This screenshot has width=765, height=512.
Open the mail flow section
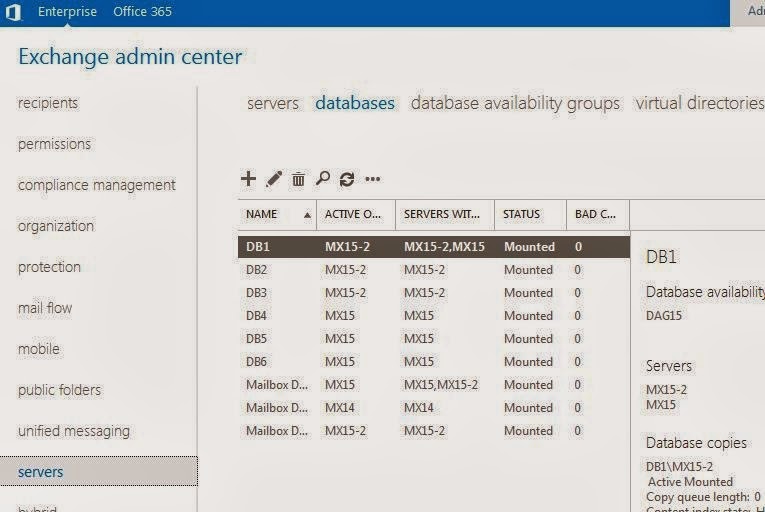point(45,308)
